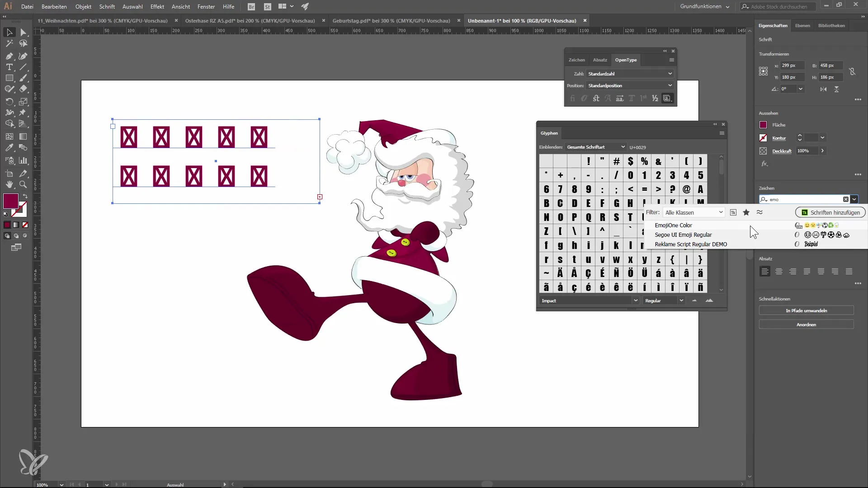Viewport: 868px width, 488px height.
Task: Select the Rotate tool
Action: [x=9, y=102]
